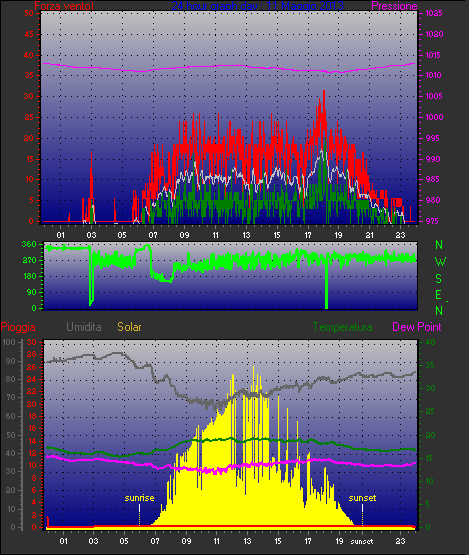Image resolution: width=469 pixels, height=555 pixels.
Task: Click the 50 on the wind-force axis
Action: point(29,13)
